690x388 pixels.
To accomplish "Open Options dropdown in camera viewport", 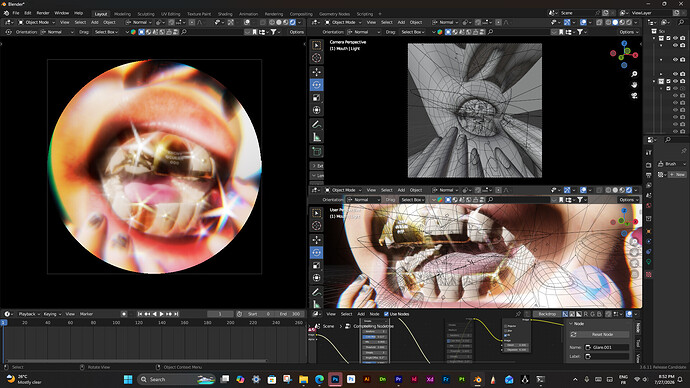I will (628, 32).
